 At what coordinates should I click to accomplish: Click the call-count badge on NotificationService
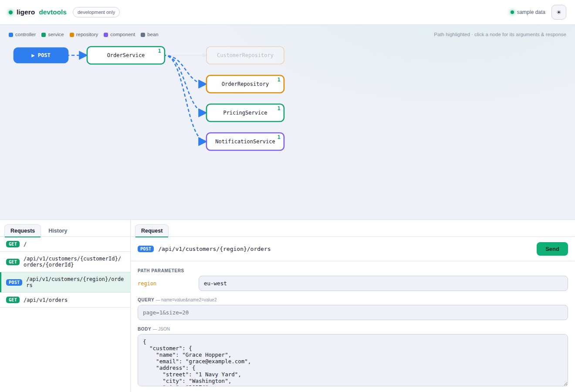(279, 137)
